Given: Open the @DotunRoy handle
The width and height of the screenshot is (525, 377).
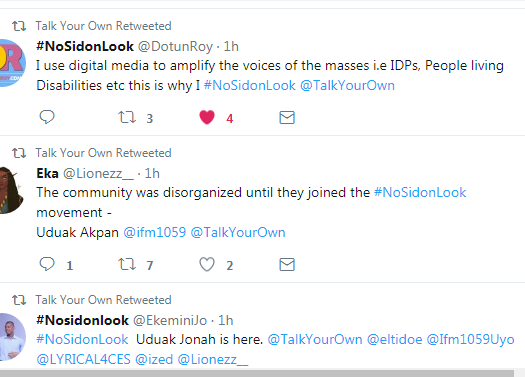Looking at the screenshot, I should tap(175, 47).
